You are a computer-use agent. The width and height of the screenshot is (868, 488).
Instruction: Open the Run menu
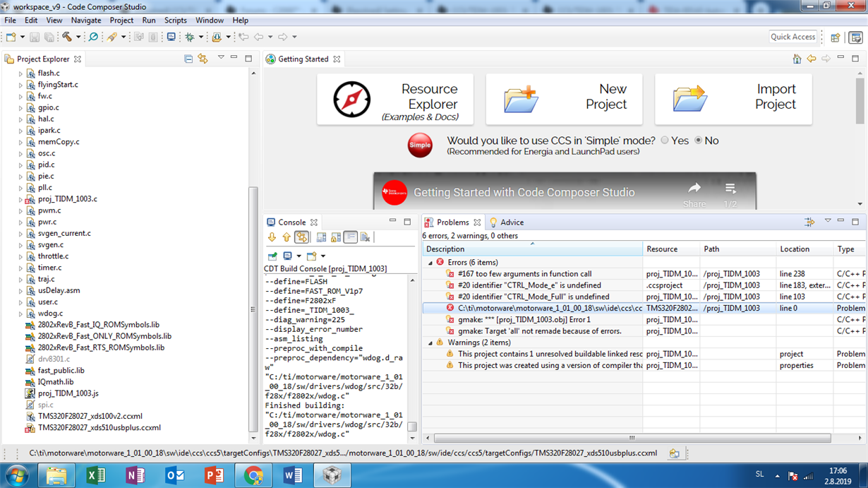tap(149, 20)
